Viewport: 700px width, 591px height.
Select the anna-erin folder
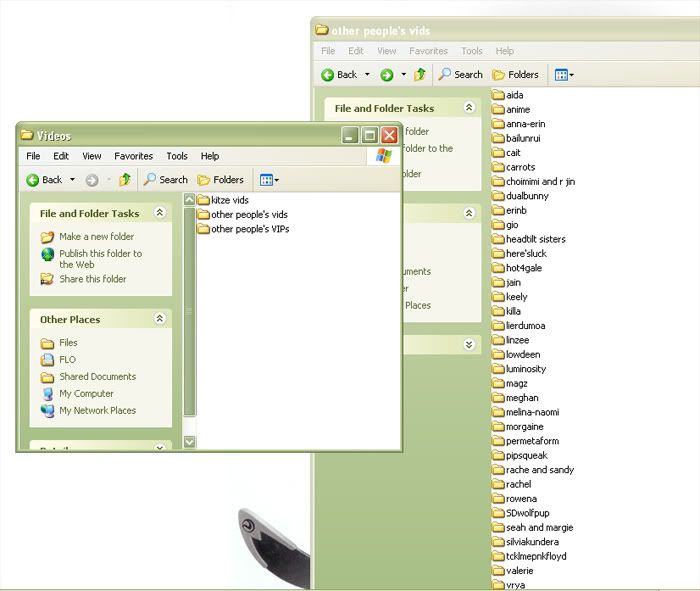tap(518, 124)
